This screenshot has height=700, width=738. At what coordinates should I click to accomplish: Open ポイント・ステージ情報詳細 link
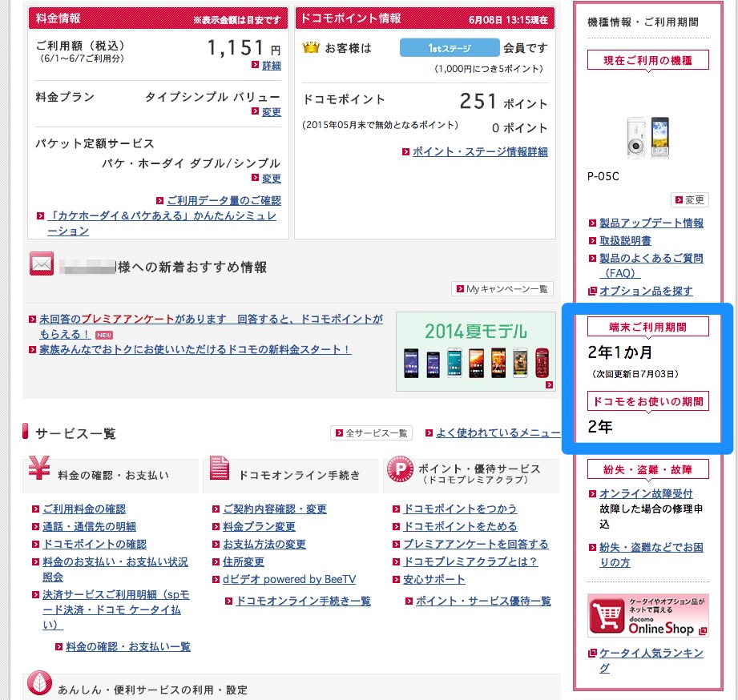tap(480, 151)
